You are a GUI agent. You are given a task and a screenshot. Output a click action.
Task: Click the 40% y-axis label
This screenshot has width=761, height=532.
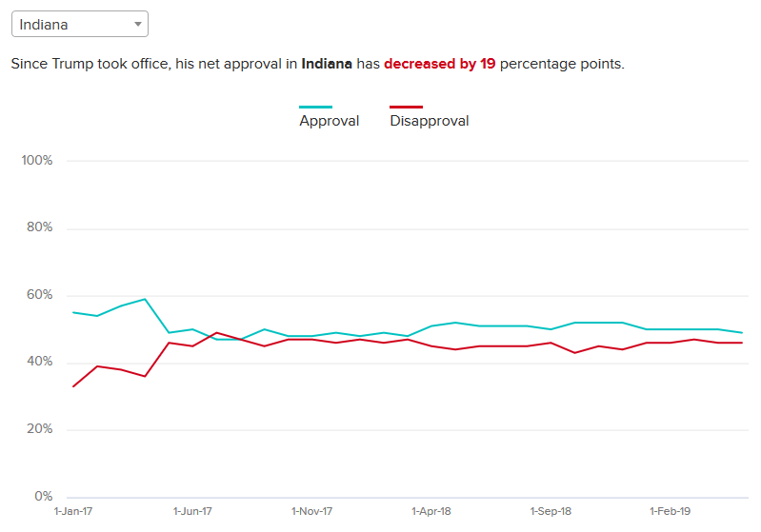click(x=38, y=362)
